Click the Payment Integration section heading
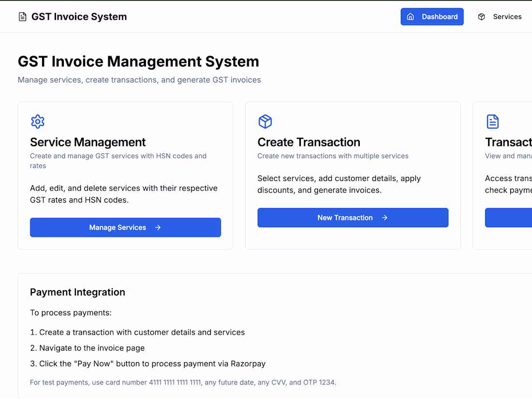The width and height of the screenshot is (532, 399). [77, 292]
